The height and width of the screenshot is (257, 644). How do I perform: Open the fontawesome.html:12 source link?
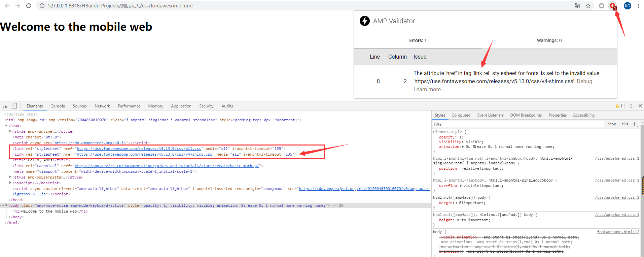(x=618, y=232)
